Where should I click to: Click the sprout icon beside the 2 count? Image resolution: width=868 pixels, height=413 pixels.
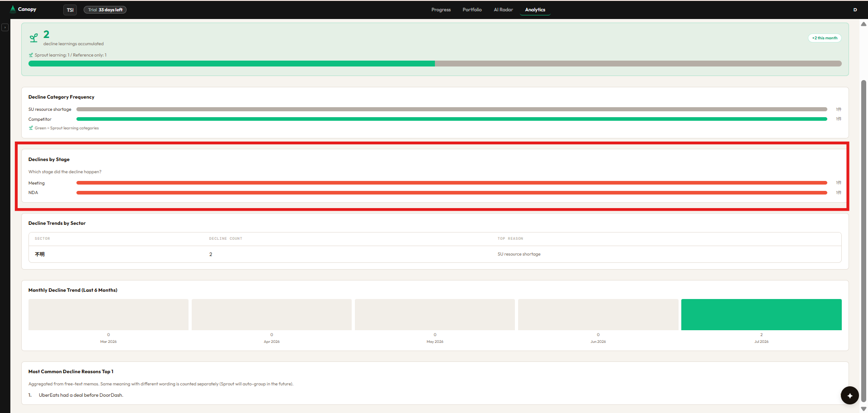(34, 38)
